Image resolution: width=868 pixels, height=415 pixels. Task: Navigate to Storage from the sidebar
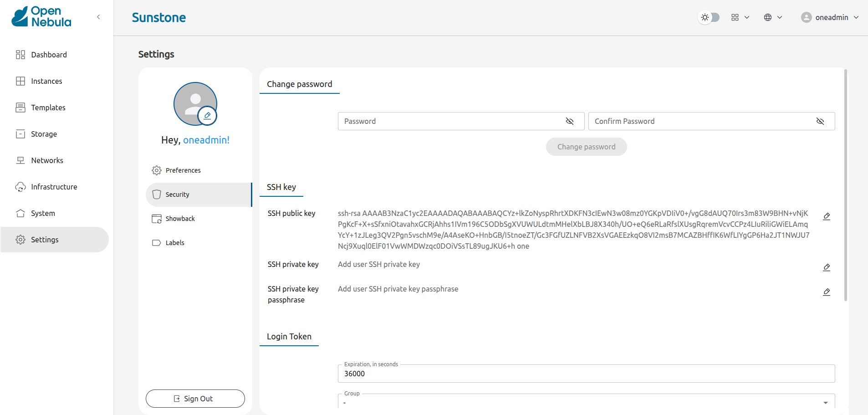point(43,133)
